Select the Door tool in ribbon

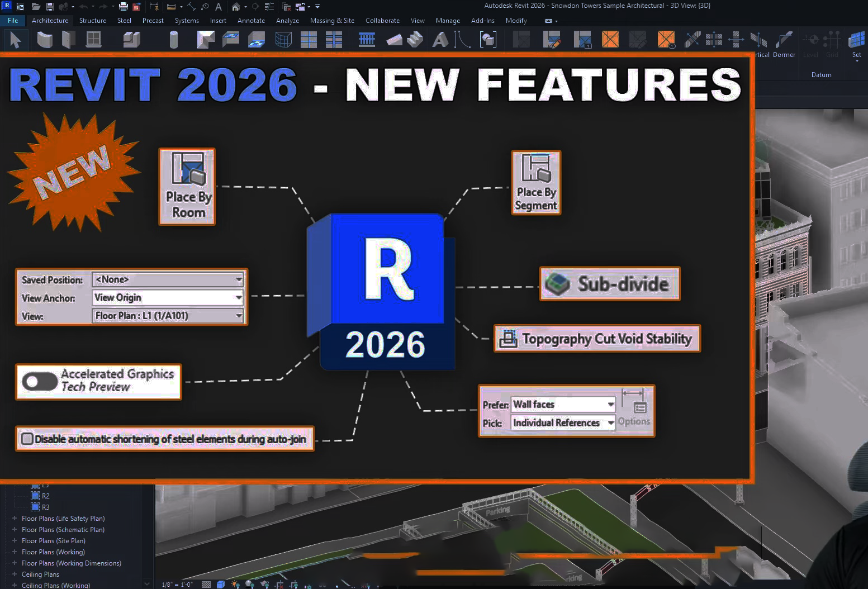68,40
